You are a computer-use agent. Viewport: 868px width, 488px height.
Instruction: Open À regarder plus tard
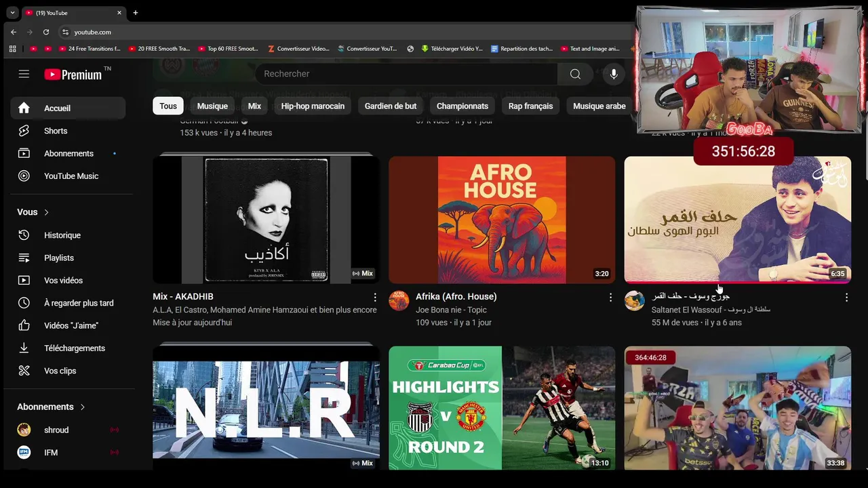tap(68, 303)
